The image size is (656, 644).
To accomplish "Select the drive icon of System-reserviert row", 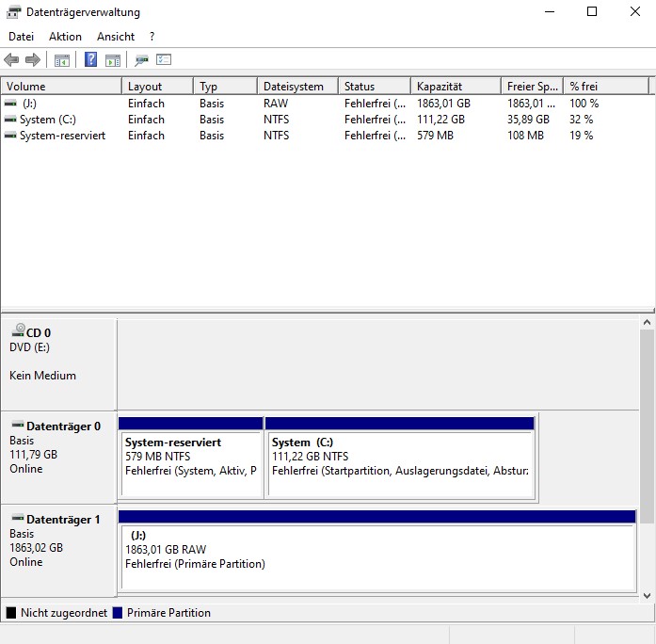I will coord(10,136).
